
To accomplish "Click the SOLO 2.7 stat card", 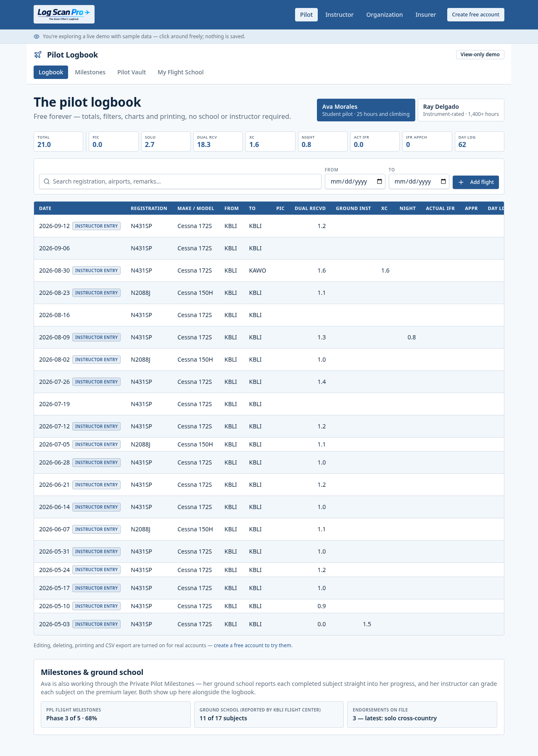I will [166, 142].
